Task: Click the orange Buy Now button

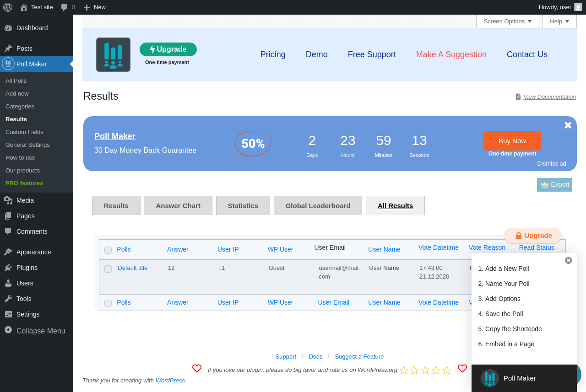Action: (x=512, y=141)
